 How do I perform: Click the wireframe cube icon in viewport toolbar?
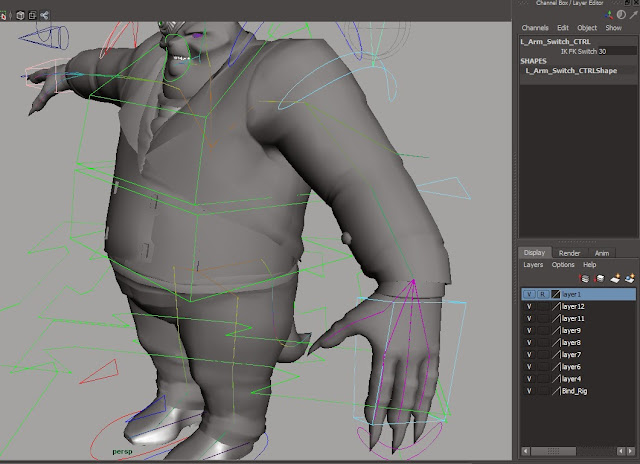[x=20, y=16]
